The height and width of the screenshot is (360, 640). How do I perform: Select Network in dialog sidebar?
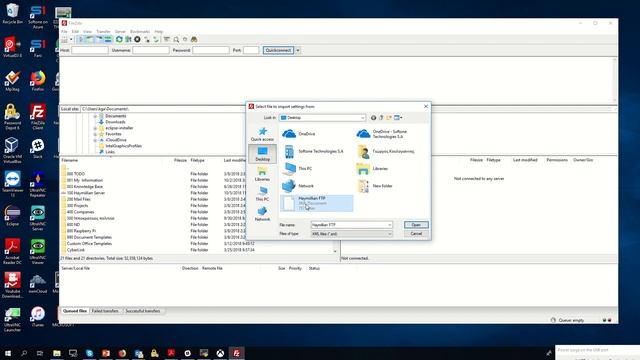click(x=262, y=214)
